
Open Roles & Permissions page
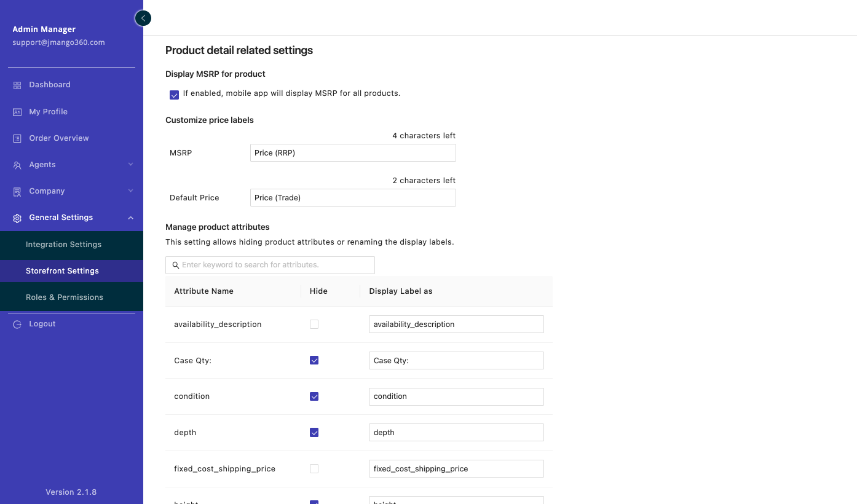(65, 297)
